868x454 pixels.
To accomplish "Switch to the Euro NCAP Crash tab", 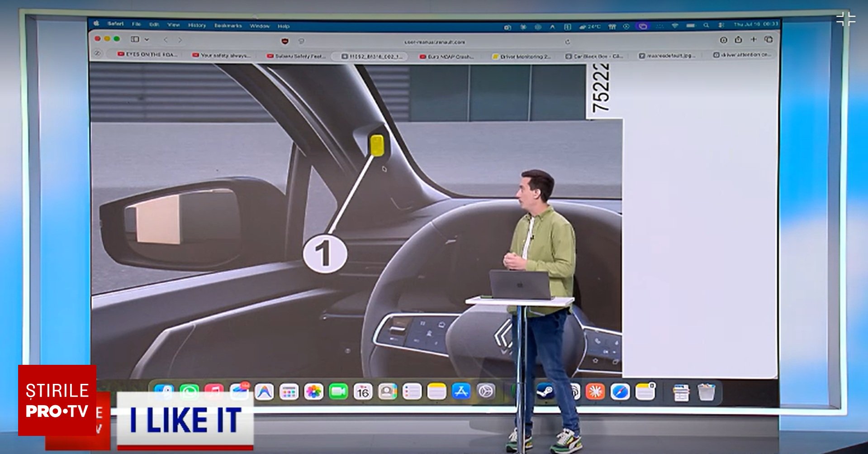I will tap(447, 57).
